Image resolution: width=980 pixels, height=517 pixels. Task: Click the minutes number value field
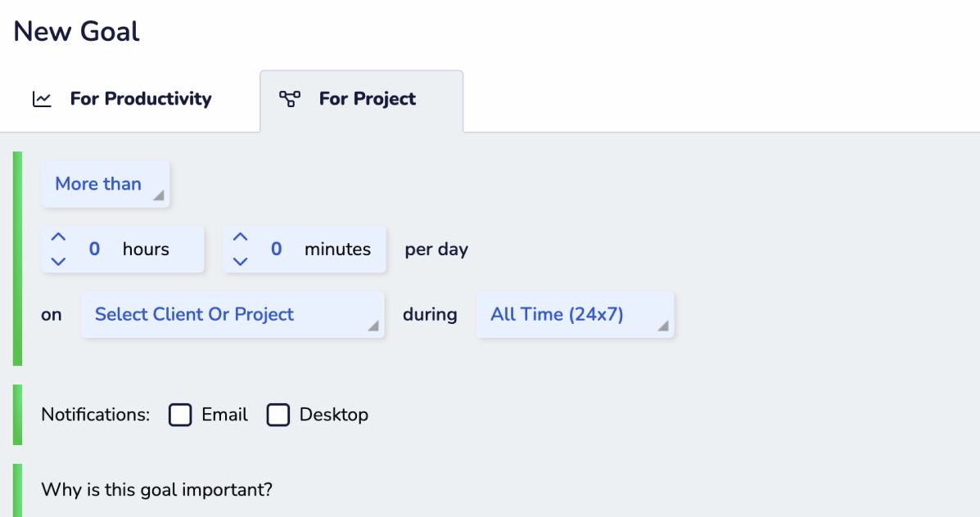pyautogui.click(x=276, y=249)
